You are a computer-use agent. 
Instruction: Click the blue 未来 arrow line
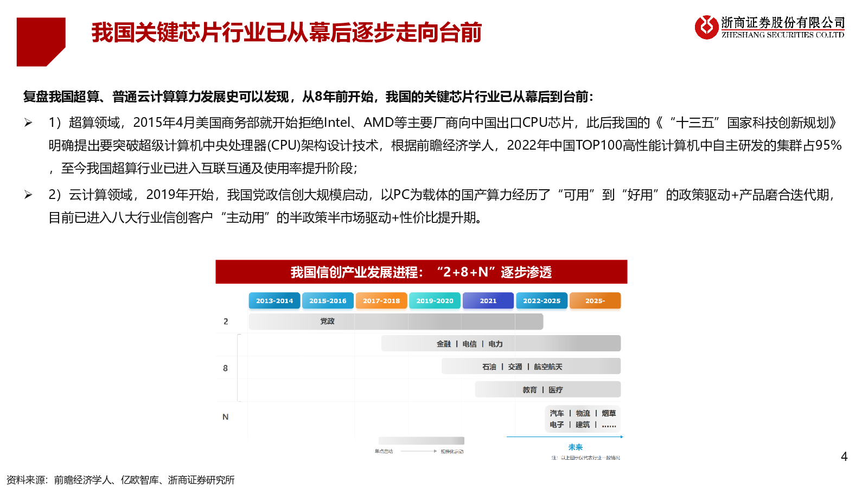click(x=564, y=436)
